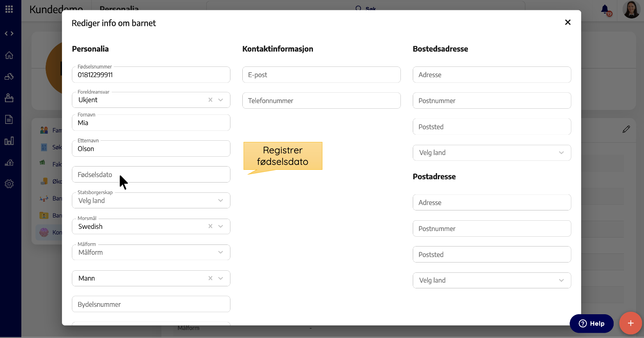This screenshot has width=644, height=338.
Task: Click Bostedsadresse Postnummer field
Action: coord(492,100)
